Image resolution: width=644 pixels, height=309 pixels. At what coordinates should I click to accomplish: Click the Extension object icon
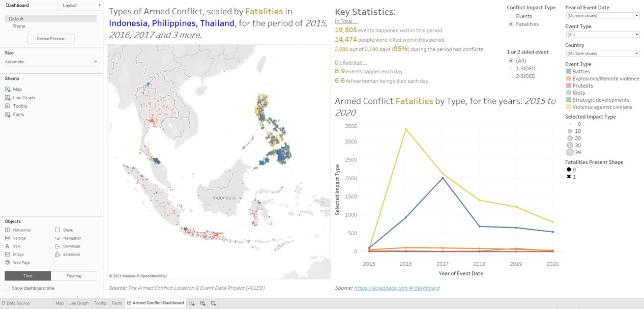(57, 255)
